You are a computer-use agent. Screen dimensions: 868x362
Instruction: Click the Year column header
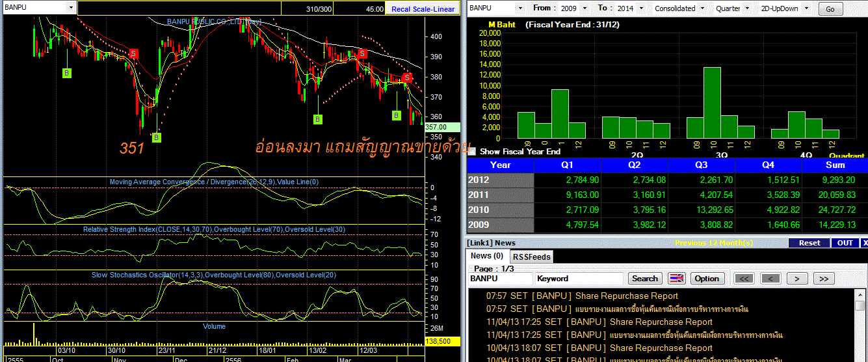(499, 165)
